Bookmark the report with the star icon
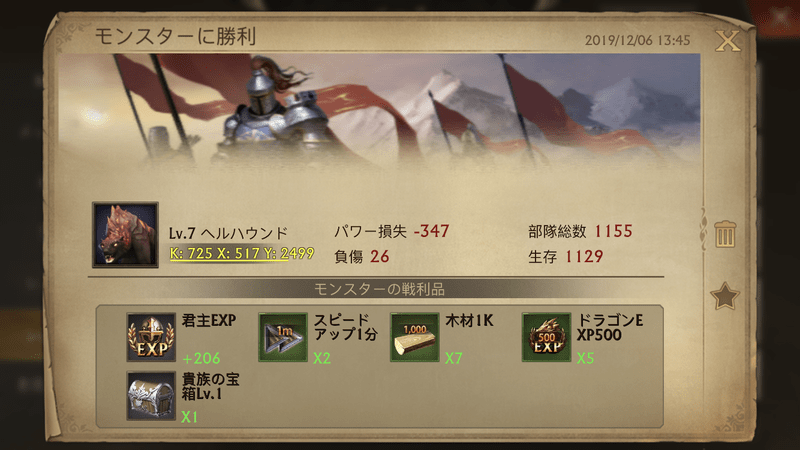The width and height of the screenshot is (800, 450). tap(724, 296)
